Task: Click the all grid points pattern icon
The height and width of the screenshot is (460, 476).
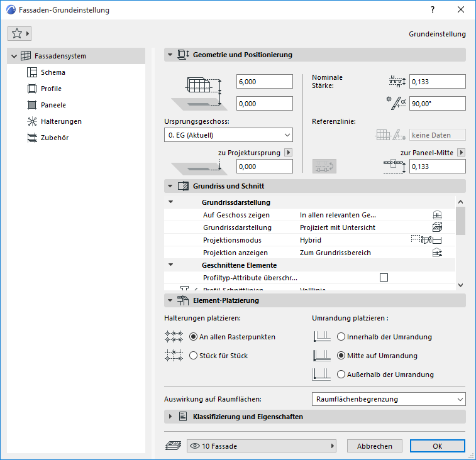Action: (174, 337)
